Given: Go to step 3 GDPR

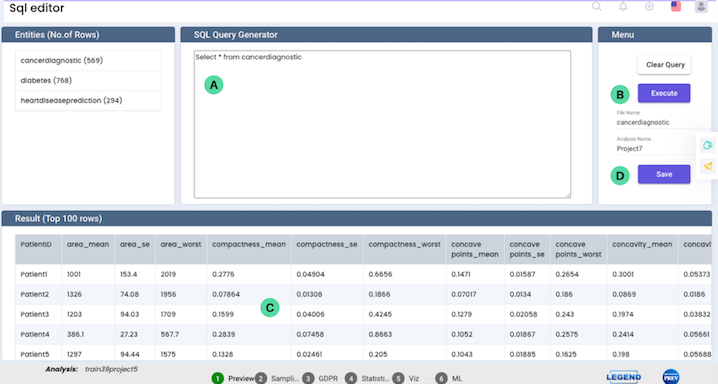Looking at the screenshot, I should tap(320, 379).
